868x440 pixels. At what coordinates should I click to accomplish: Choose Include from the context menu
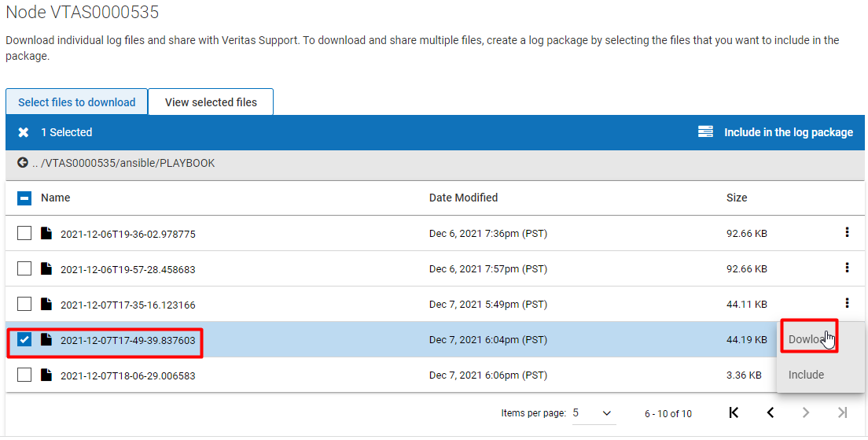pyautogui.click(x=806, y=375)
